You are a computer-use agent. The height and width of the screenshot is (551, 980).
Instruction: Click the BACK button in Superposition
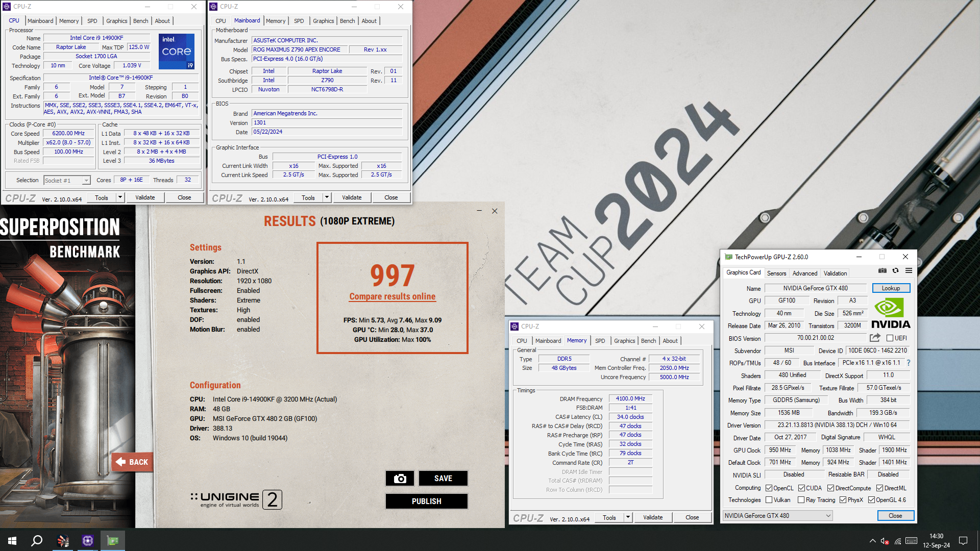coord(132,462)
